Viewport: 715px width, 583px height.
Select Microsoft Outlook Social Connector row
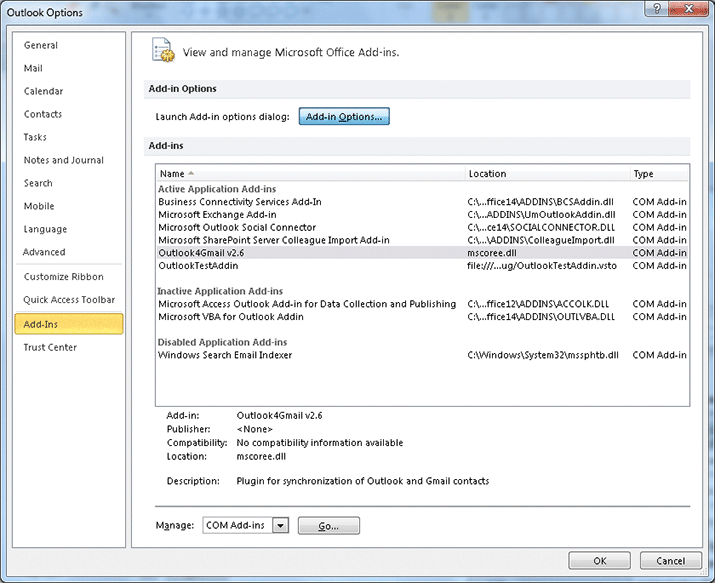tap(422, 227)
